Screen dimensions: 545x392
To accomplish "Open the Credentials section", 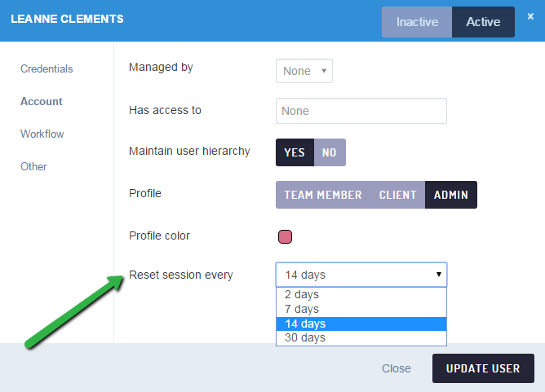I will pos(47,68).
